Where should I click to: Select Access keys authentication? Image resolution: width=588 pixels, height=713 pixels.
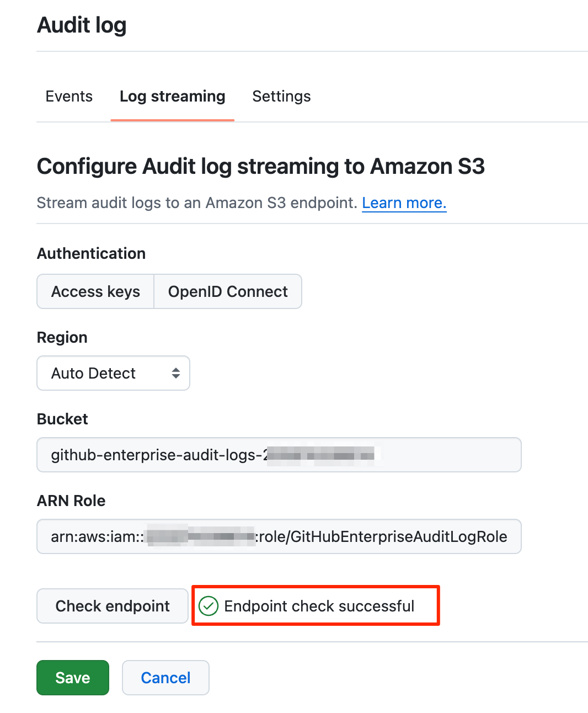pos(95,291)
